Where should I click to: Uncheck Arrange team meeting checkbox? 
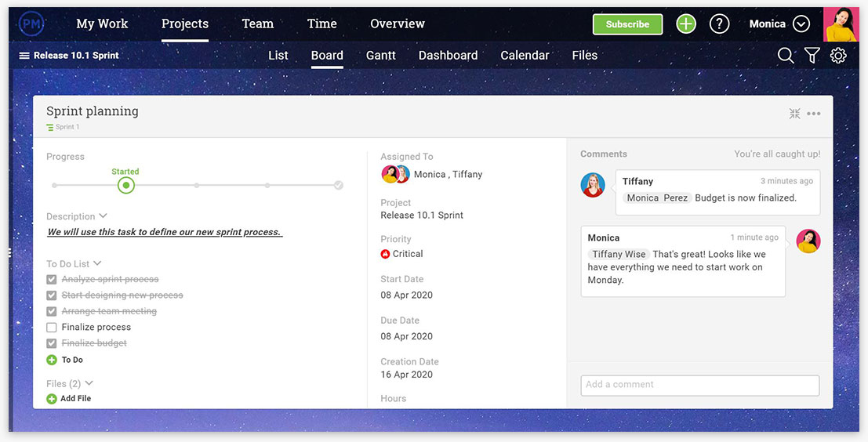[52, 311]
